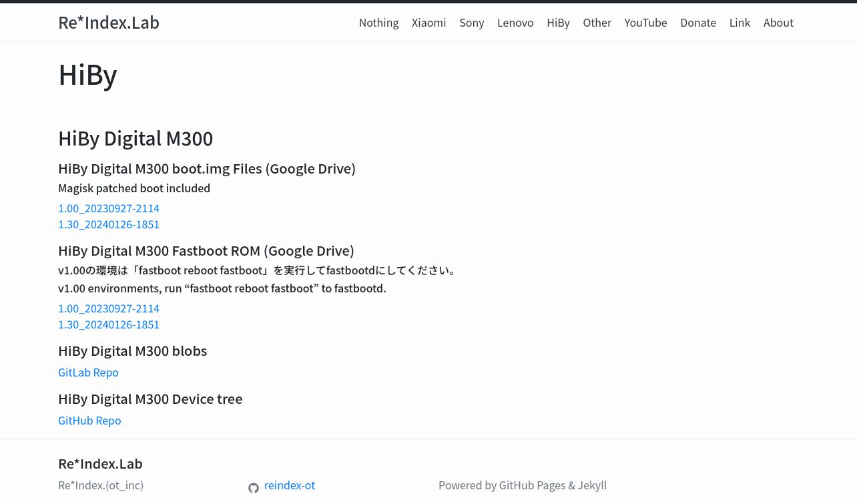Click 'Magisk patched boot included' text
Screen dimensions: 857x504
click(x=134, y=188)
